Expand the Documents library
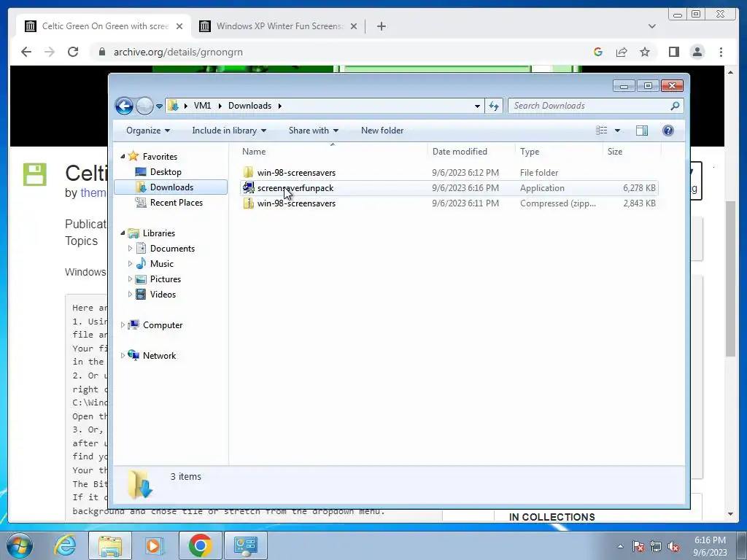This screenshot has height=560, width=747. coord(130,248)
